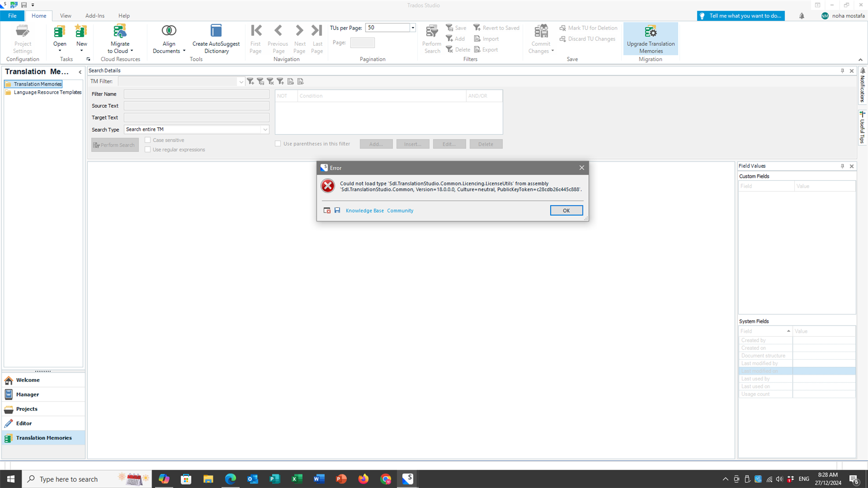Viewport: 868px width, 488px height.
Task: Open the Projects view
Action: coord(43,409)
